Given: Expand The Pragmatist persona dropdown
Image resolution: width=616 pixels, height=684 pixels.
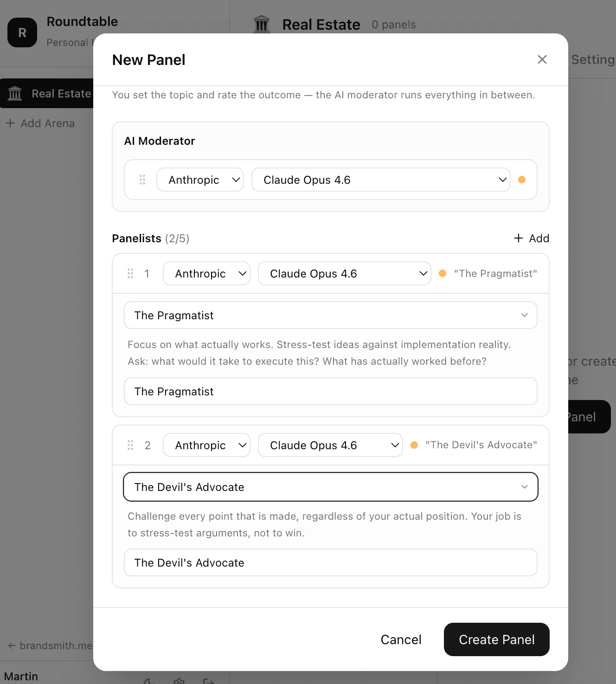Looking at the screenshot, I should [x=330, y=315].
